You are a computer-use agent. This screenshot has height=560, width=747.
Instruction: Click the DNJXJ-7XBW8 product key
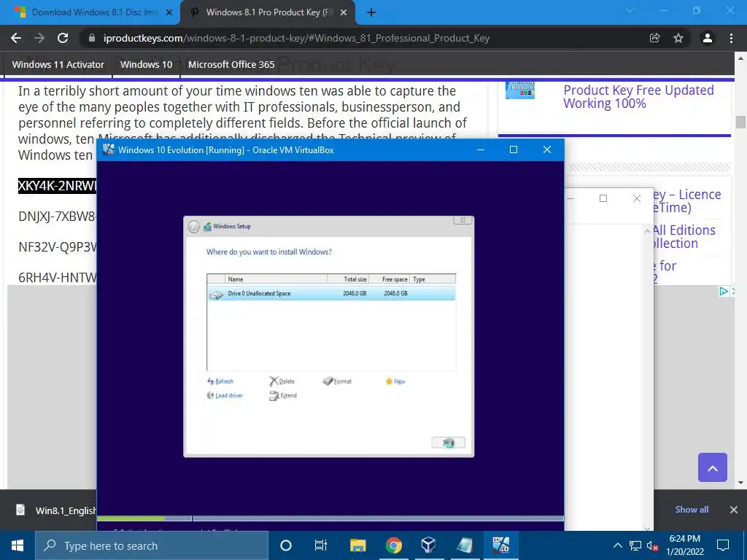(57, 216)
